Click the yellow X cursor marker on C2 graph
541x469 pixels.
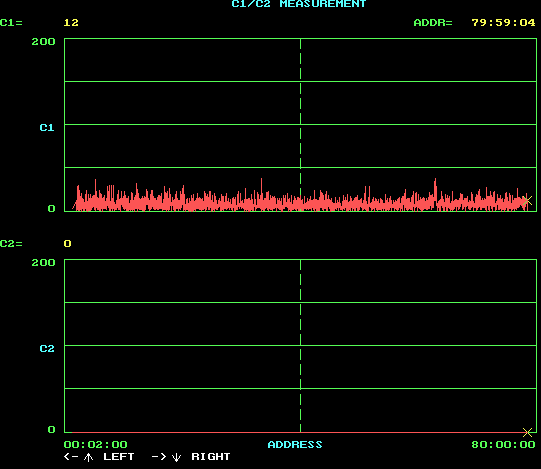[x=527, y=432]
